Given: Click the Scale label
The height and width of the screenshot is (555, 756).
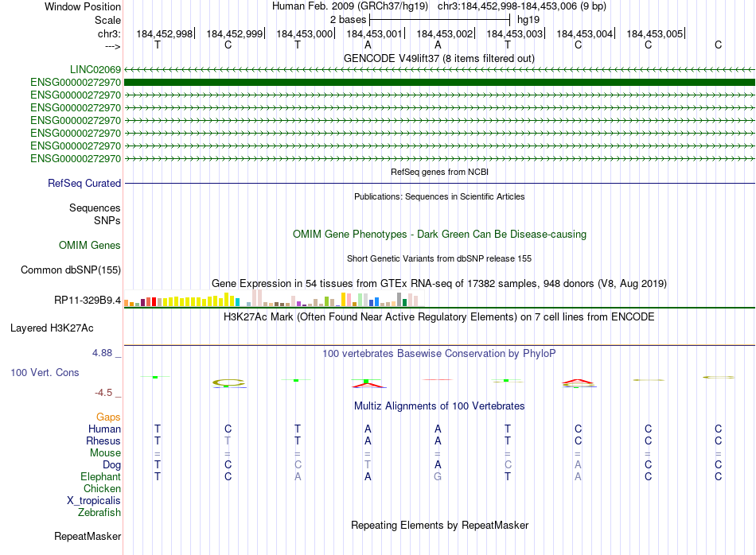Looking at the screenshot, I should pyautogui.click(x=107, y=20).
